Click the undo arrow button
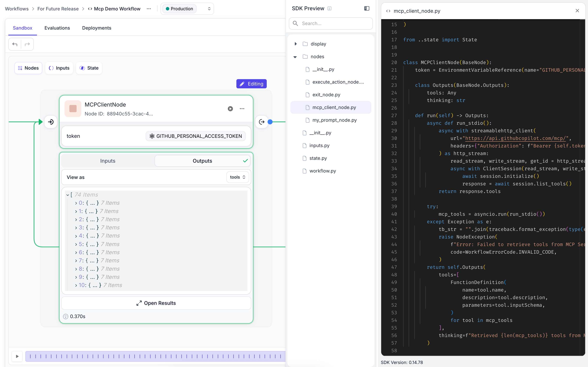This screenshot has width=588, height=367. click(x=15, y=44)
